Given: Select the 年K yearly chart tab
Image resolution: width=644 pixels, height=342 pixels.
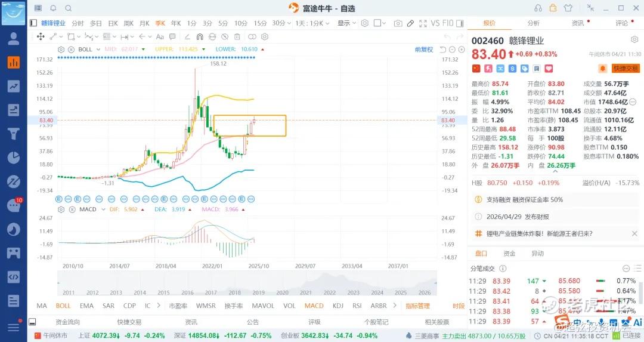Looking at the screenshot, I should (176, 23).
